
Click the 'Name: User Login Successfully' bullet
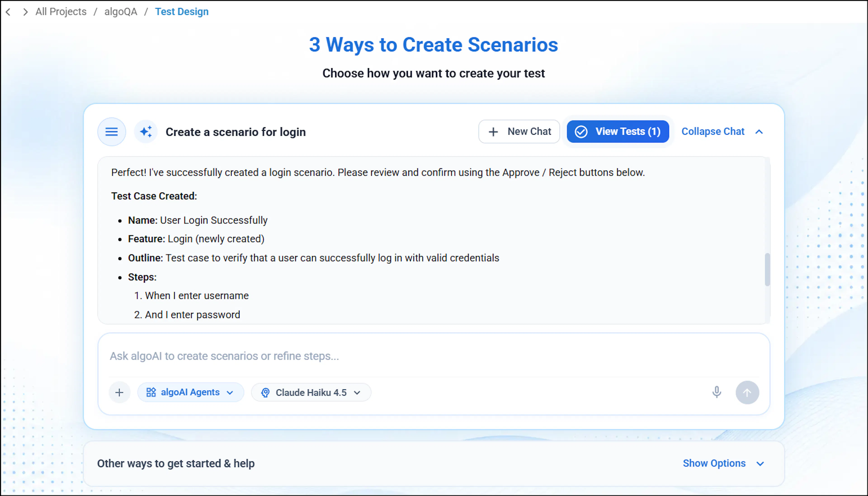coord(198,220)
